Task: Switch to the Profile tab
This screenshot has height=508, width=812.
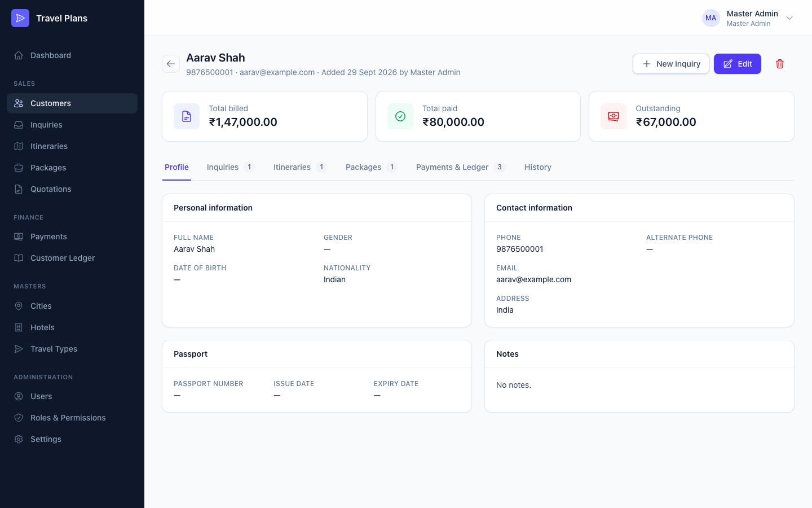Action: (176, 167)
